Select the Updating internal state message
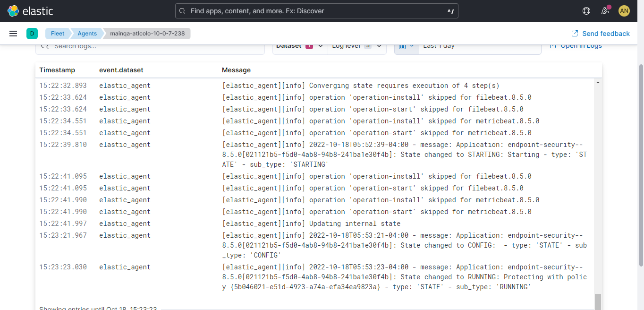This screenshot has height=310, width=644. 311,224
